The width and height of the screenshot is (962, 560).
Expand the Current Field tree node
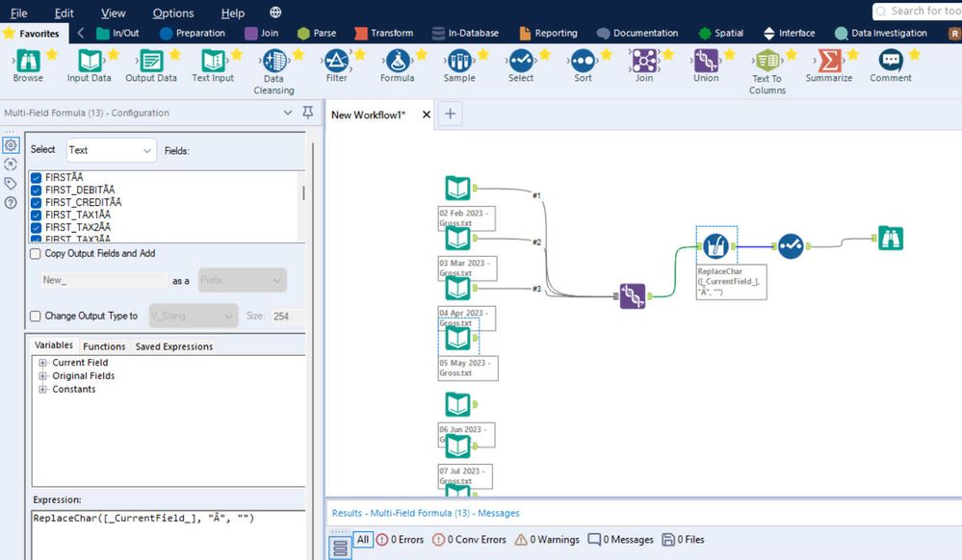(42, 363)
